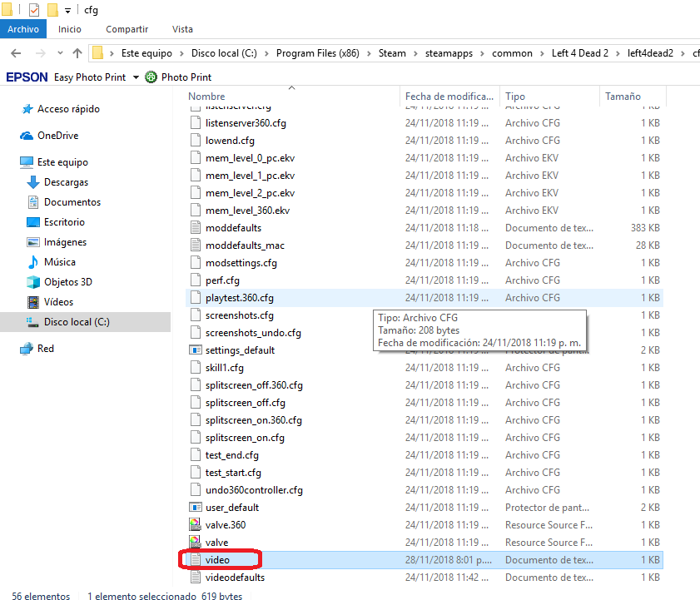Switch to the Vista ribbon tab
The image size is (700, 600).
coord(182,29)
